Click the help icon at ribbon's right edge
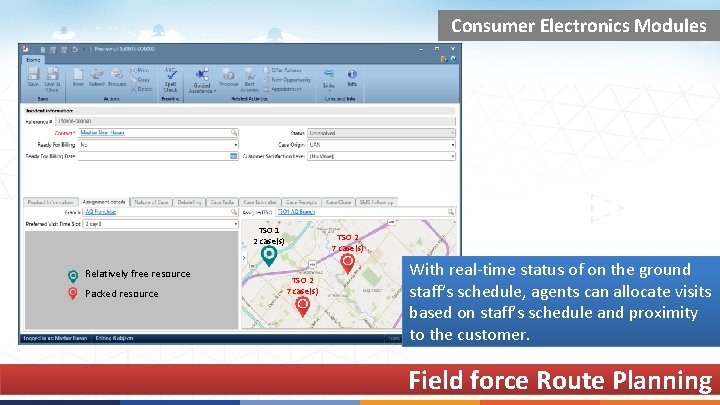Viewport: 720px width, 405px height. 453,59
